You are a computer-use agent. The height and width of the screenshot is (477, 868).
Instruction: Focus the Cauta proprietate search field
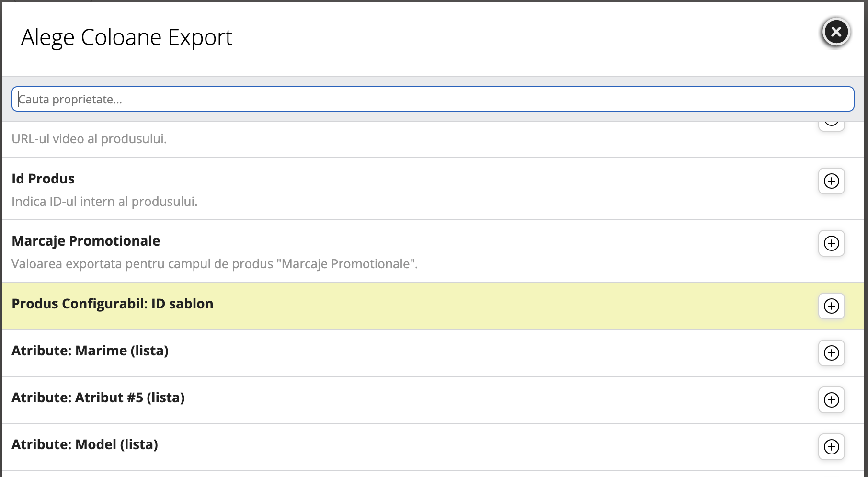[x=433, y=99]
